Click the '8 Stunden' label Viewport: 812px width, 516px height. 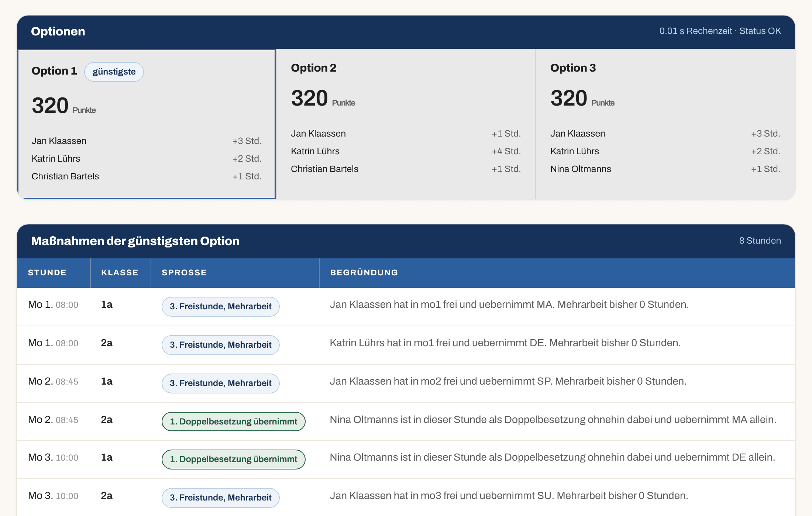(x=760, y=241)
